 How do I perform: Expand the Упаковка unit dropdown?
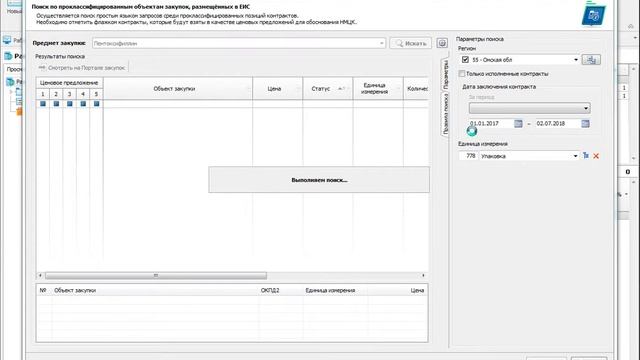point(575,156)
